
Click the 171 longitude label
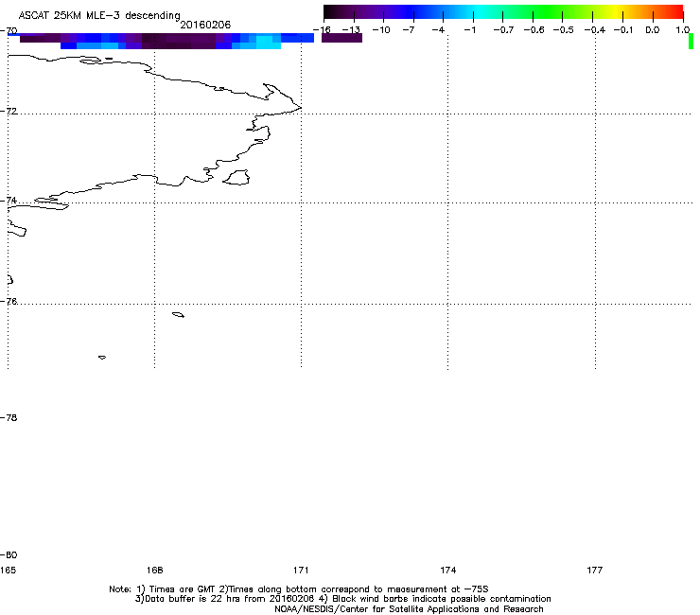tap(301, 570)
